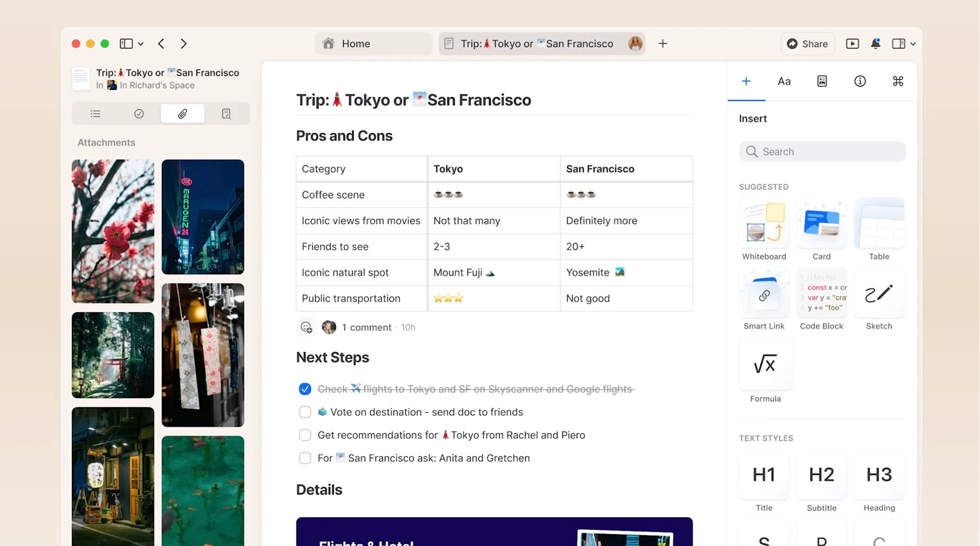Go back with the left chevron
Image resolution: width=980 pixels, height=546 pixels.
coord(161,44)
